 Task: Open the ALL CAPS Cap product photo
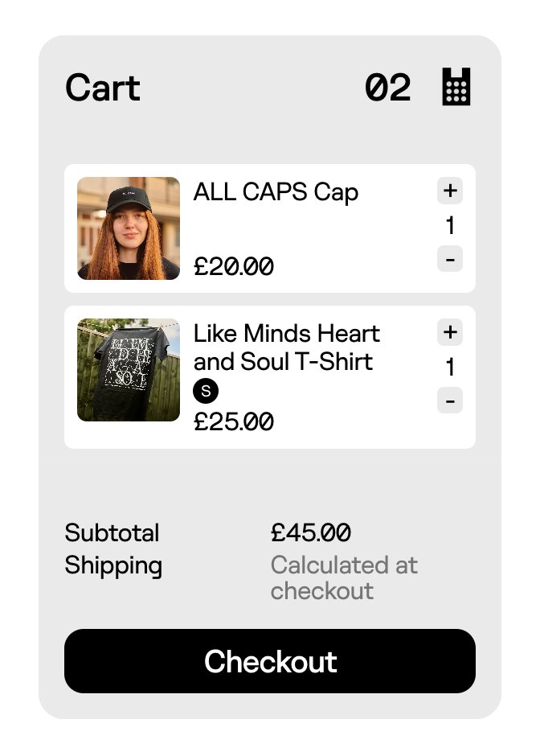pyautogui.click(x=129, y=228)
